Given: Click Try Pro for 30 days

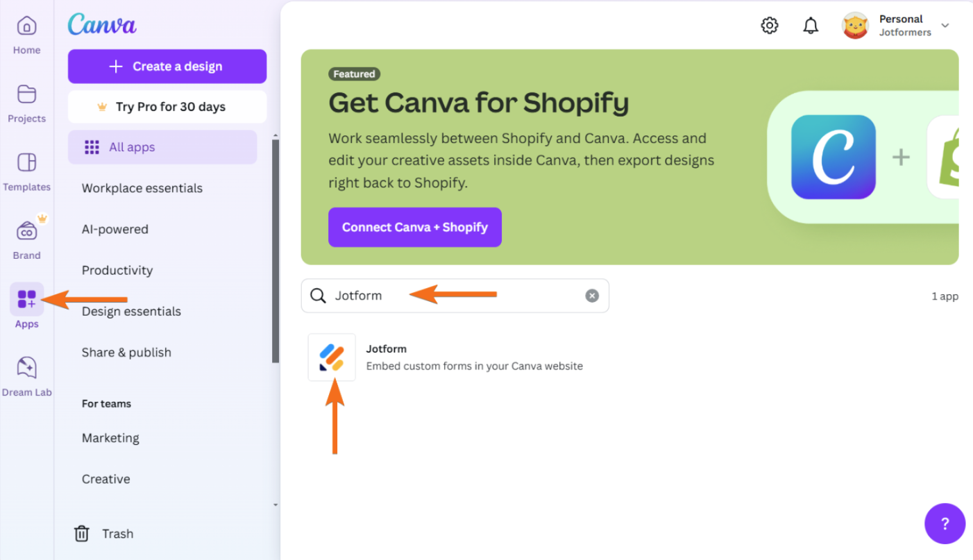Looking at the screenshot, I should pyautogui.click(x=167, y=107).
